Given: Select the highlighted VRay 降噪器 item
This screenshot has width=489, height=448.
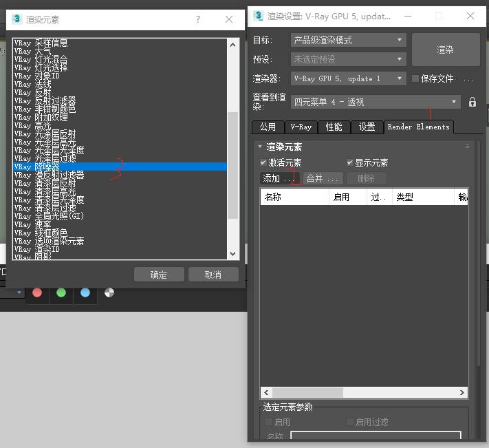Looking at the screenshot, I should [120, 167].
